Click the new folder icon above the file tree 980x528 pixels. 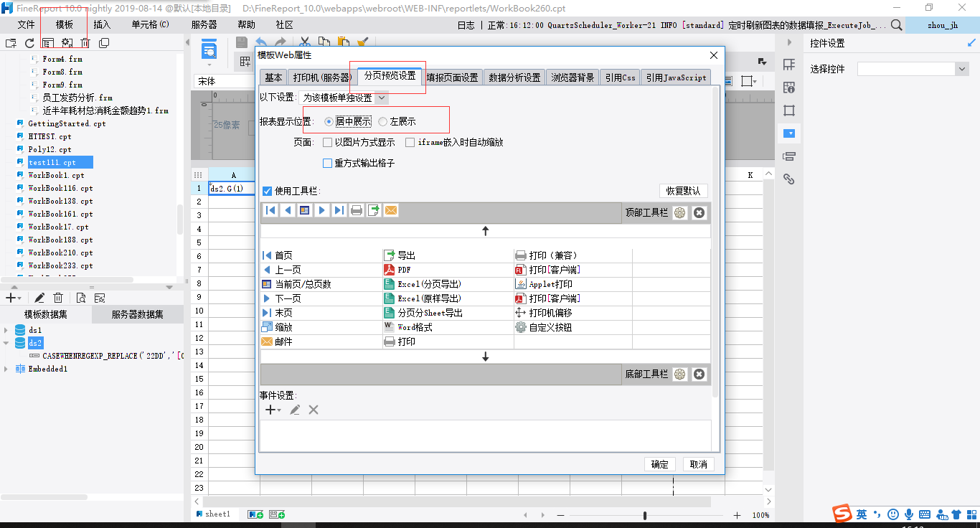(x=11, y=43)
